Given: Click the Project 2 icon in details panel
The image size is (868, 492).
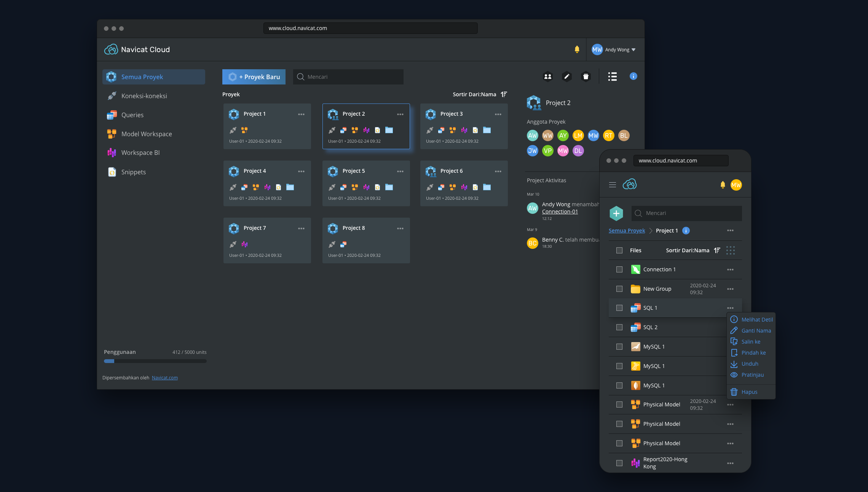Looking at the screenshot, I should tap(534, 103).
